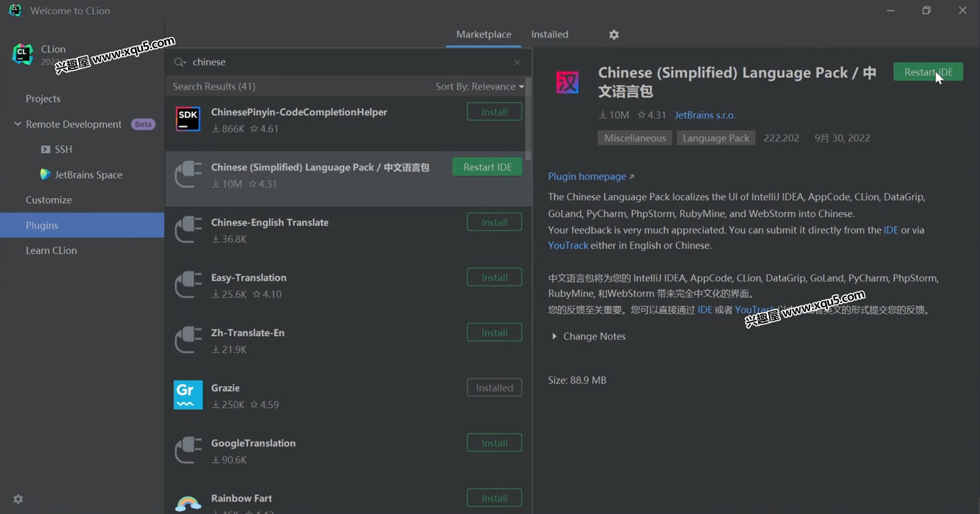Click the plugin settings gear icon
The width and height of the screenshot is (980, 514).
click(x=613, y=35)
